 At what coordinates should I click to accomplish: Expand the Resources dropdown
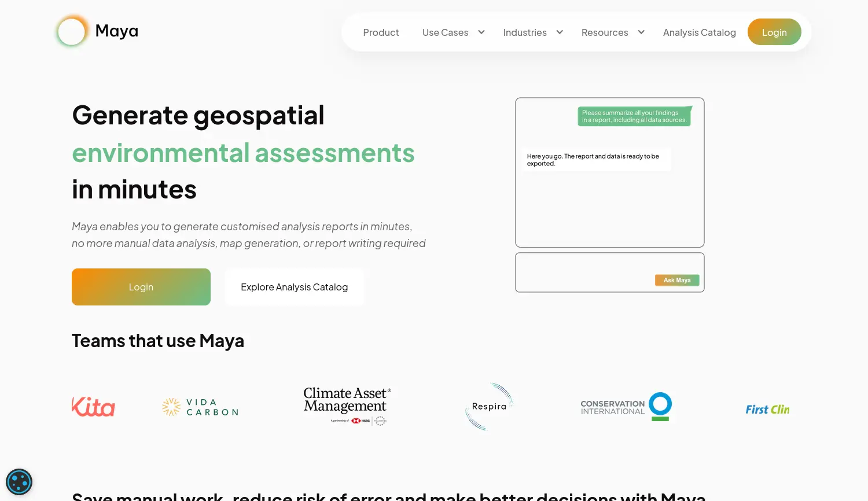pos(612,32)
